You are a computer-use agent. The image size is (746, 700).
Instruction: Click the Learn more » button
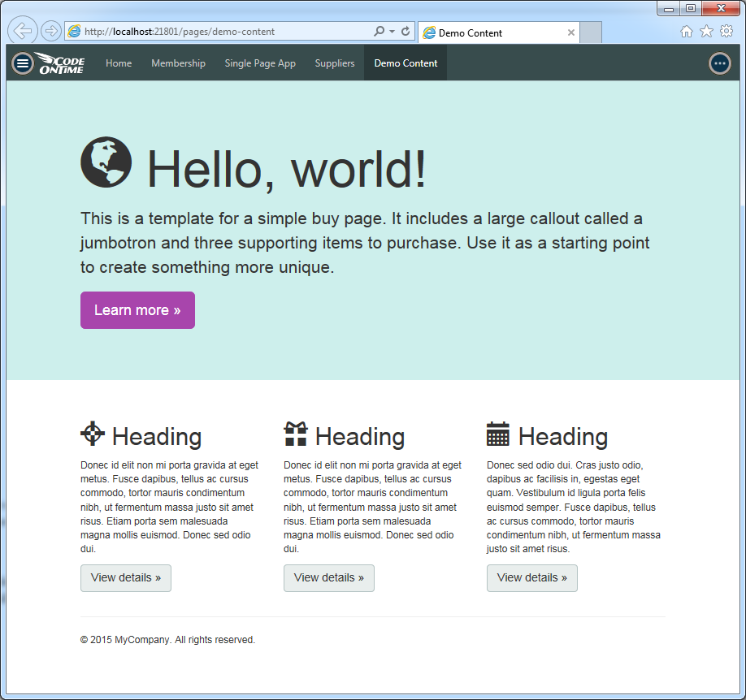click(137, 310)
